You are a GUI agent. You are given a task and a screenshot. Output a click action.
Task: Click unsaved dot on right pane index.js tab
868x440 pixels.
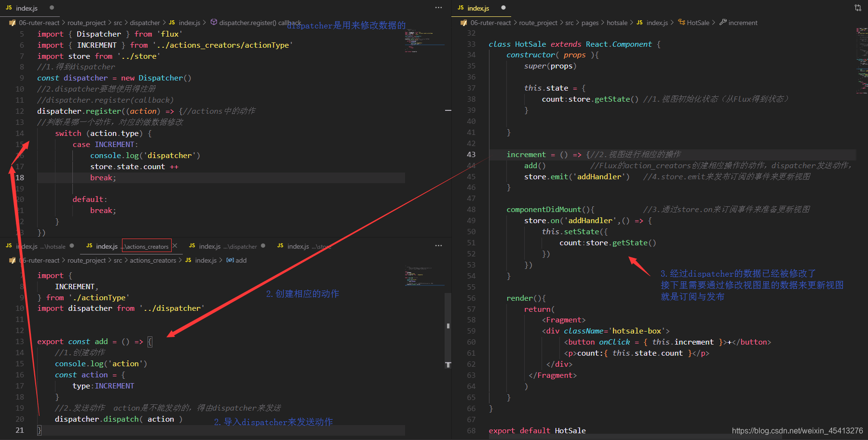click(503, 8)
